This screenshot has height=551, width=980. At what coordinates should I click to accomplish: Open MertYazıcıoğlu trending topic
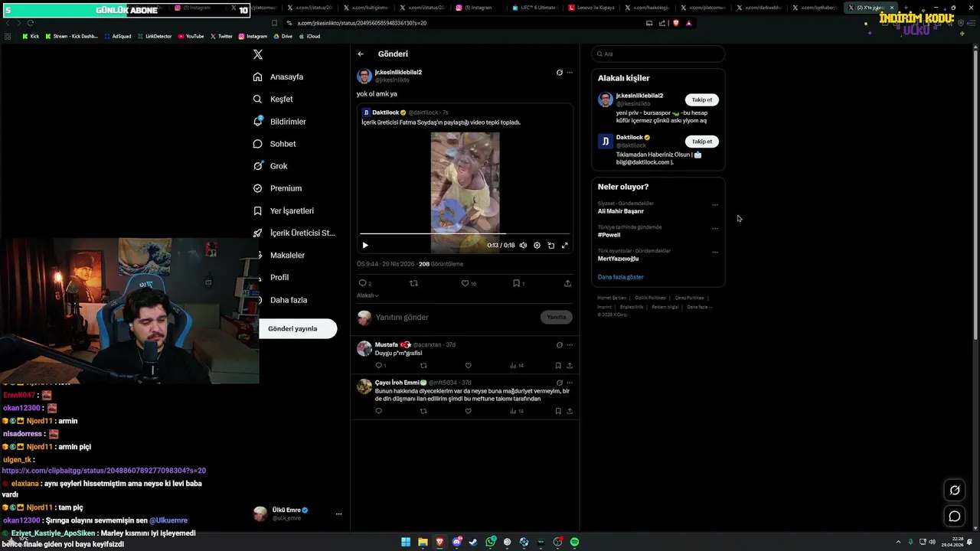pyautogui.click(x=618, y=259)
